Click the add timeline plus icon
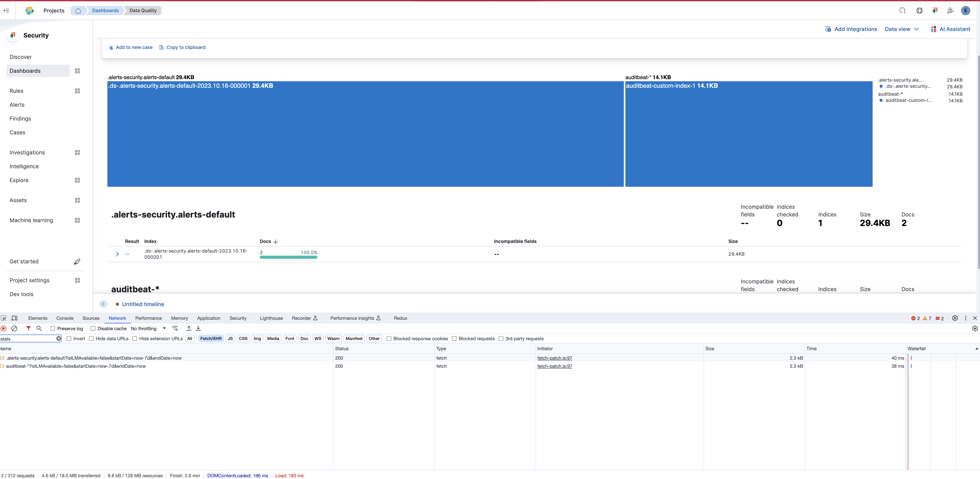The image size is (980, 479). pyautogui.click(x=103, y=304)
